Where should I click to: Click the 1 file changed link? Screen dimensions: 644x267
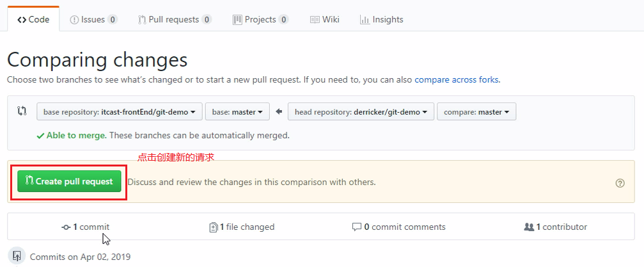[247, 227]
